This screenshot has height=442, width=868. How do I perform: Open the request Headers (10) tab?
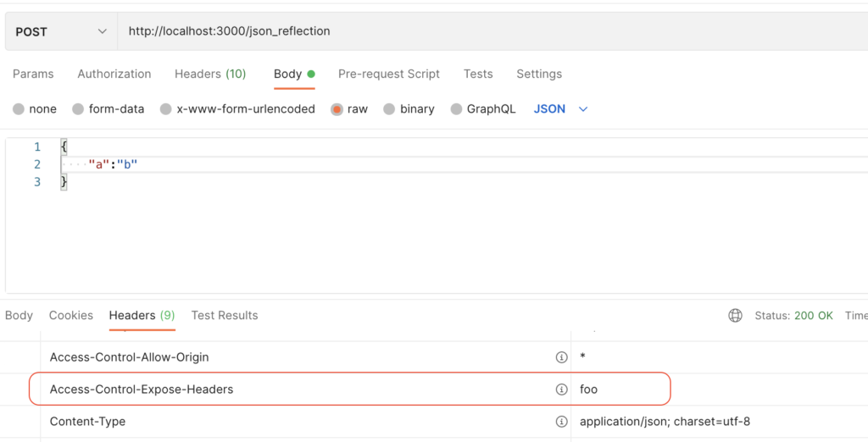coord(210,75)
